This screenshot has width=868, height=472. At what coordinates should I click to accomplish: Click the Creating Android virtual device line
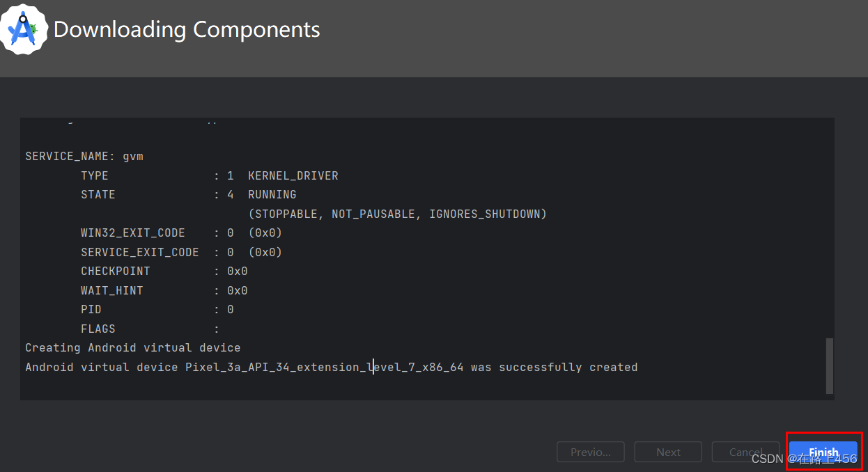coord(132,347)
